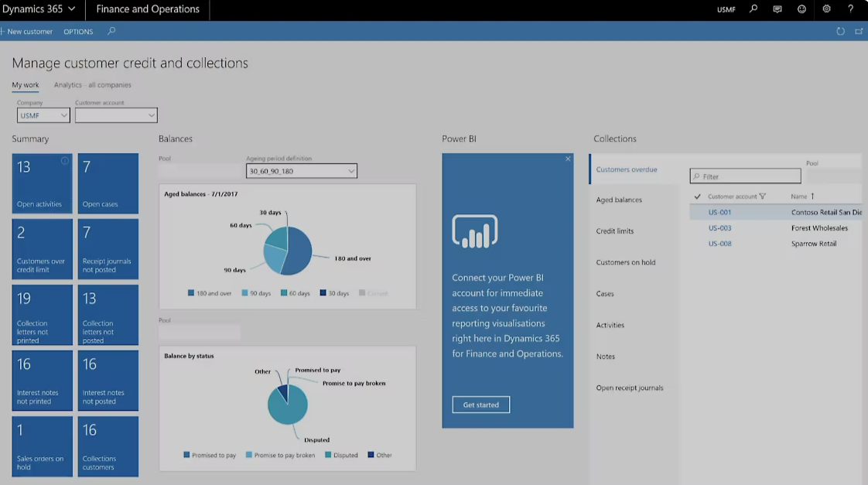This screenshot has height=485, width=868.
Task: Click the Promised to pay legend swatch
Action: pos(186,455)
